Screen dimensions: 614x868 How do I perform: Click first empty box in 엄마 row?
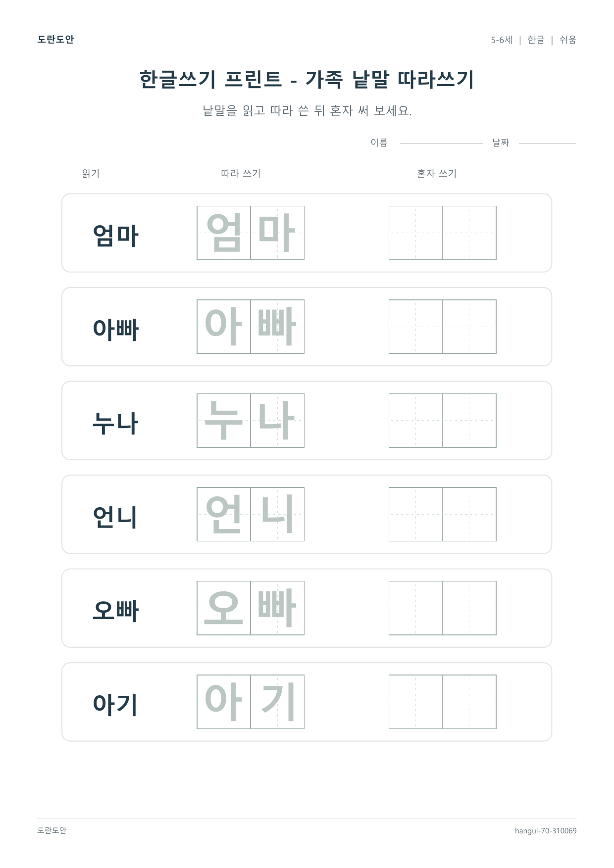pos(416,233)
